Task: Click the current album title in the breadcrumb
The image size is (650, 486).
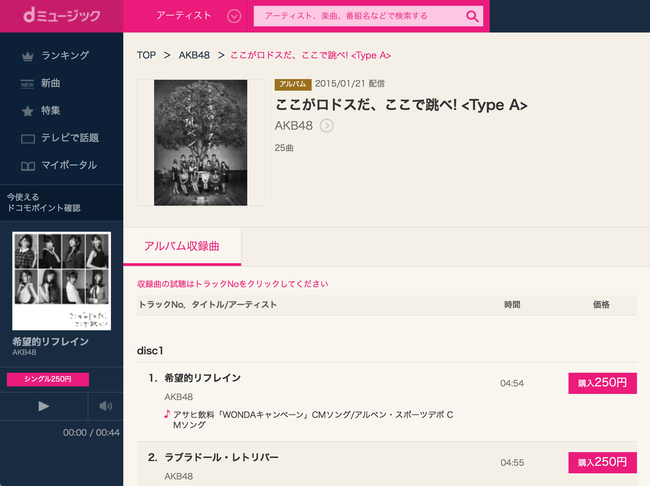Action: point(310,55)
